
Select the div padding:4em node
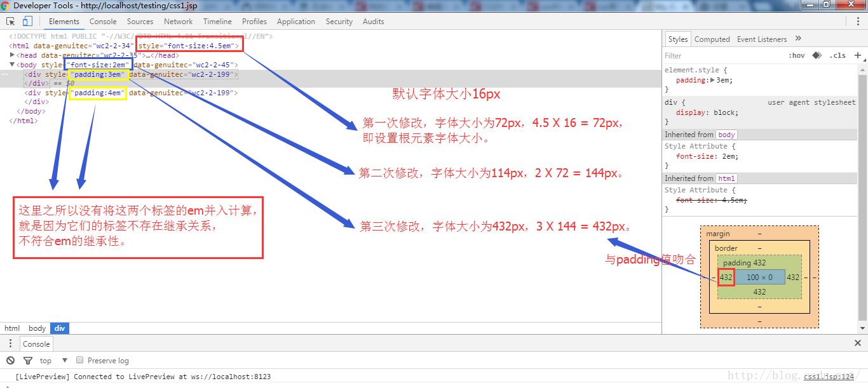pyautogui.click(x=131, y=93)
